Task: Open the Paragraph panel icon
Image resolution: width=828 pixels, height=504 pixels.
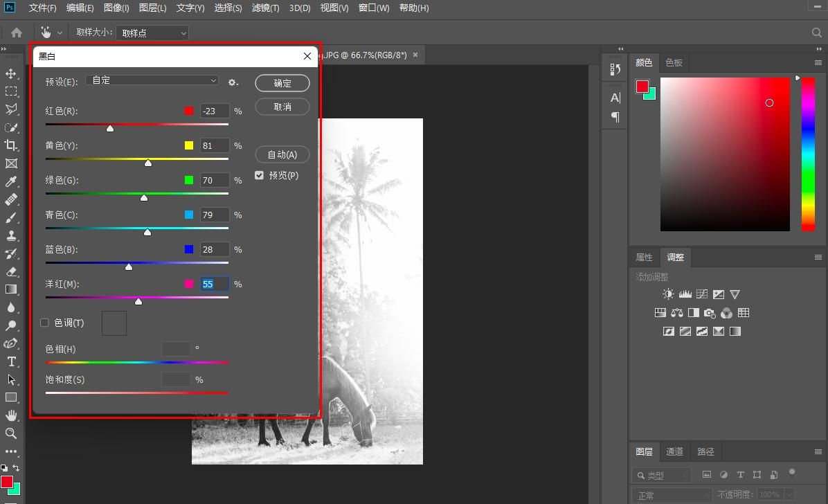Action: [x=615, y=117]
